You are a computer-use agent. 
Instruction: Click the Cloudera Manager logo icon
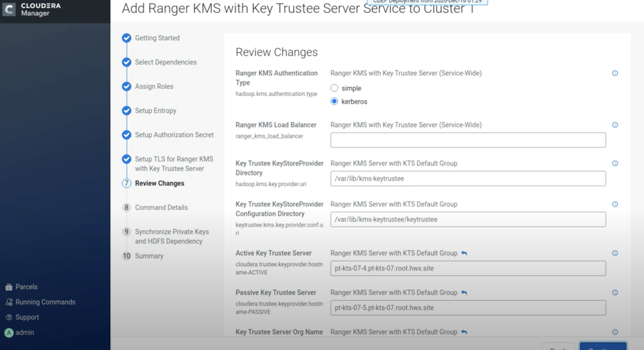(9, 9)
